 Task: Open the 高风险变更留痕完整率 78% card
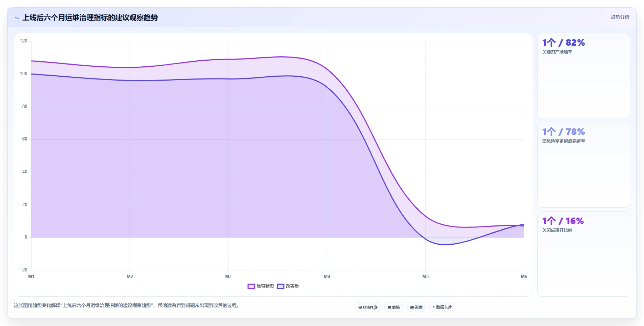[584, 165]
